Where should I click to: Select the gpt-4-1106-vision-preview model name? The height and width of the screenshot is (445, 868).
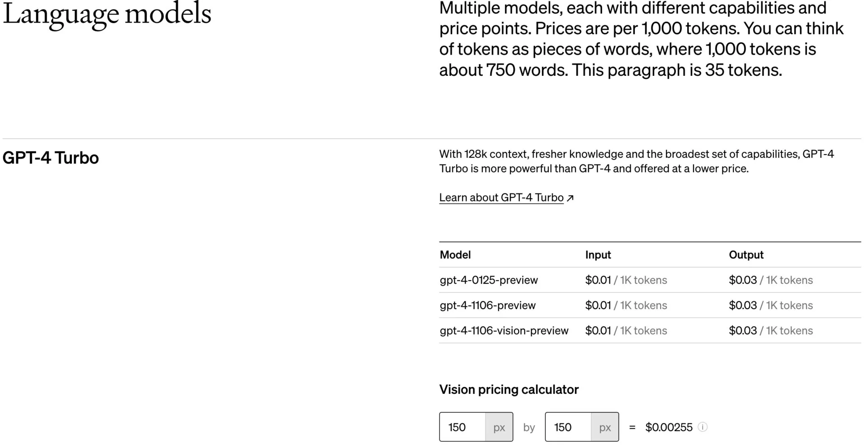[504, 331]
